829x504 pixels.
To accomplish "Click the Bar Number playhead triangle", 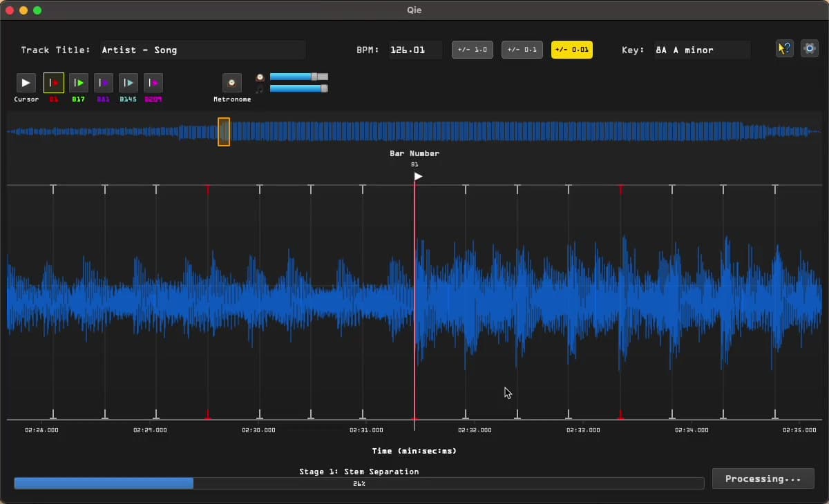I will [417, 176].
